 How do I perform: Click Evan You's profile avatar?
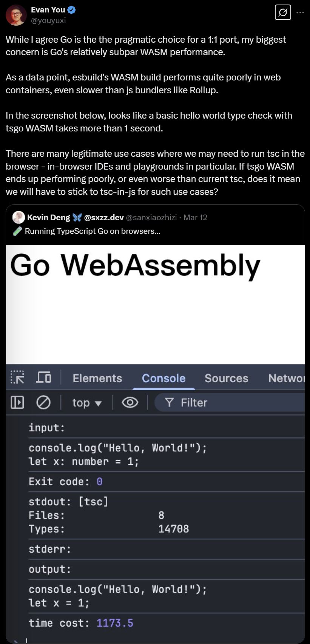pos(16,15)
